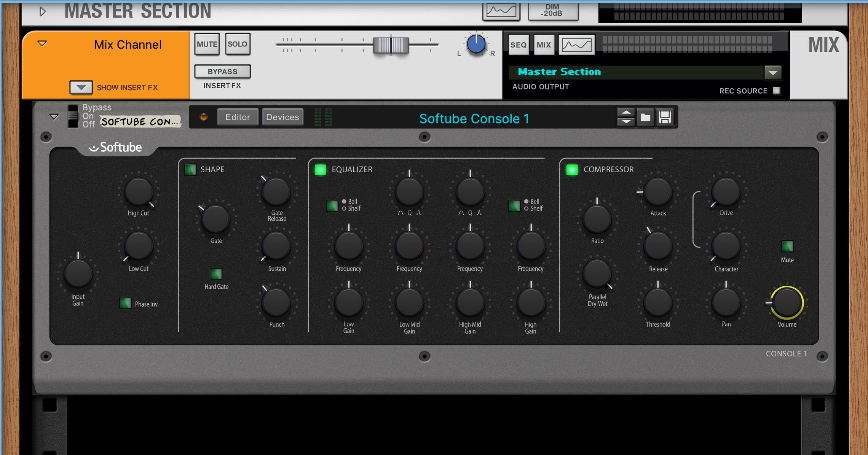Click the Threshold knob
The width and height of the screenshot is (868, 455).
coord(658,302)
